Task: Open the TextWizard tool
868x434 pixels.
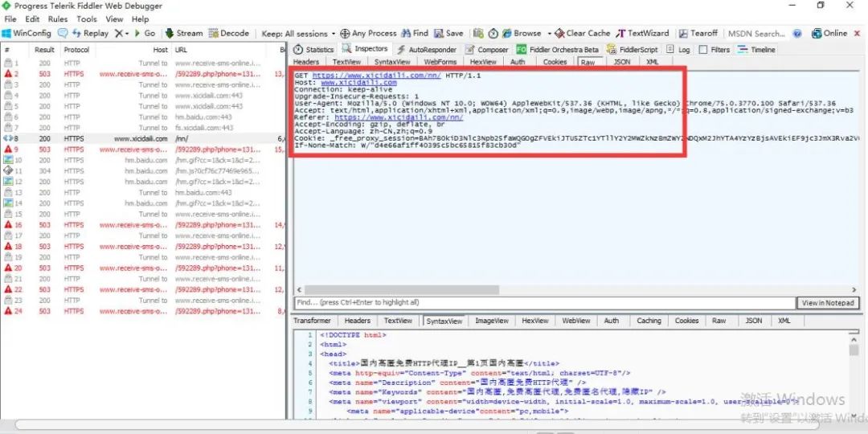Action: coord(642,33)
